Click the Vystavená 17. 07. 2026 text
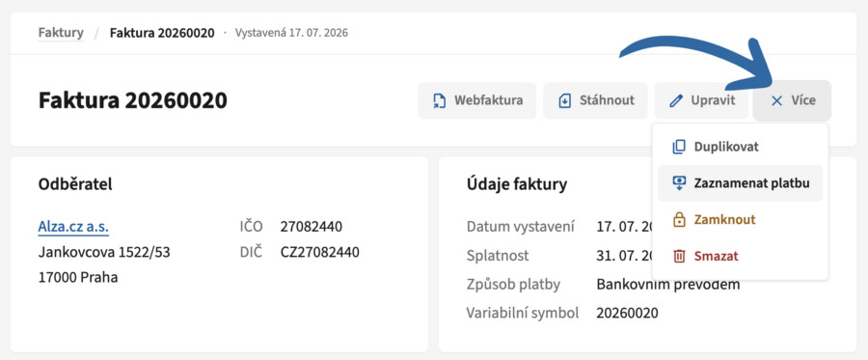The width and height of the screenshot is (868, 360). [x=291, y=33]
